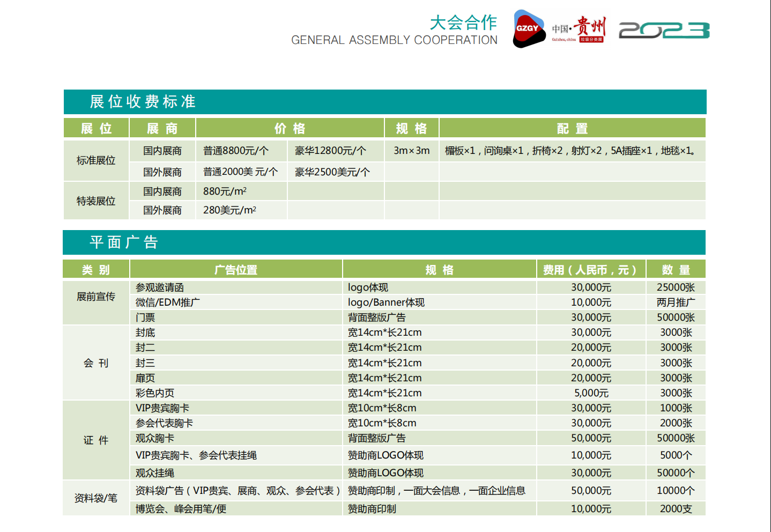Click the 参观邀请函 ad position cell
This screenshot has height=532, width=771.
point(160,287)
